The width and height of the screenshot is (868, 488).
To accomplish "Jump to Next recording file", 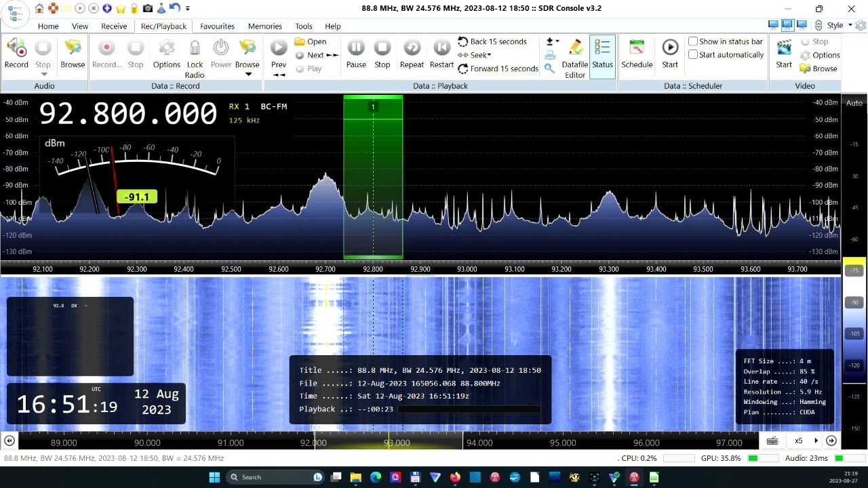I will pyautogui.click(x=317, y=55).
